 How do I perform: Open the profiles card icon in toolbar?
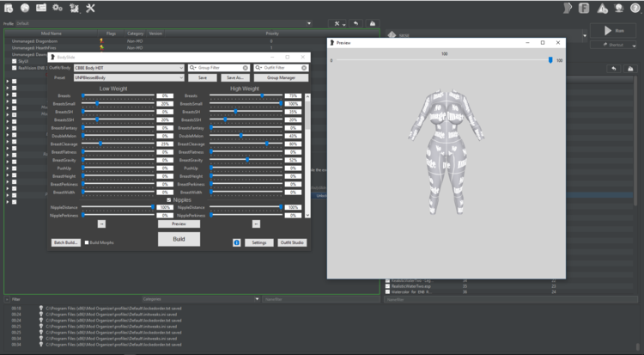41,8
